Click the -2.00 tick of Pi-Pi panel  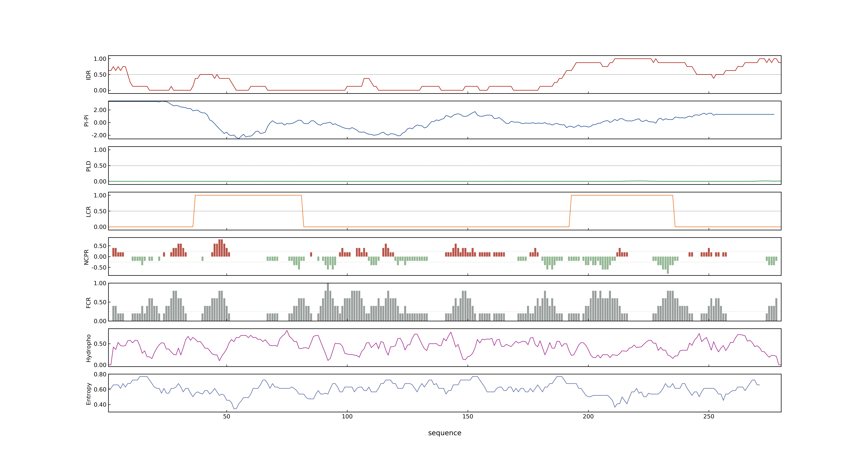(x=99, y=135)
